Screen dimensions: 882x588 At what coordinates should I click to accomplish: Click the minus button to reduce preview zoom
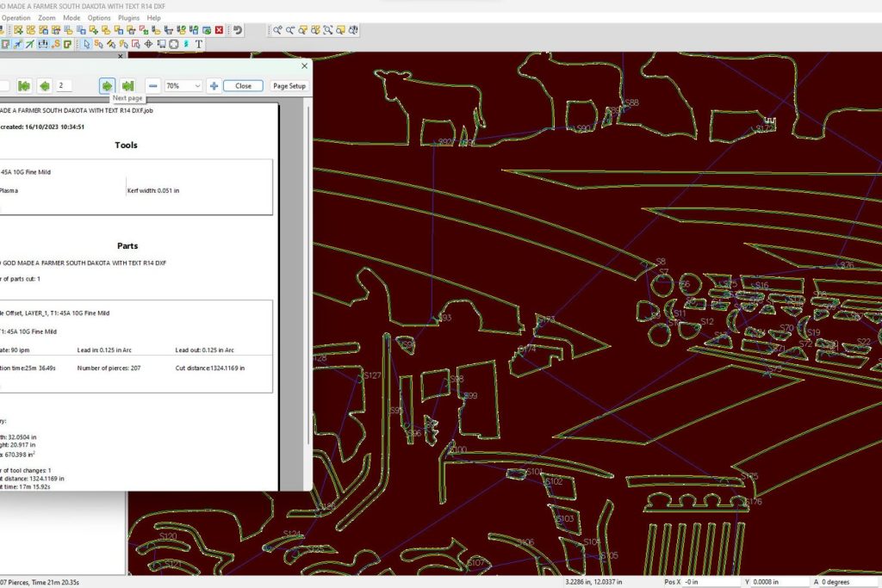pyautogui.click(x=152, y=86)
